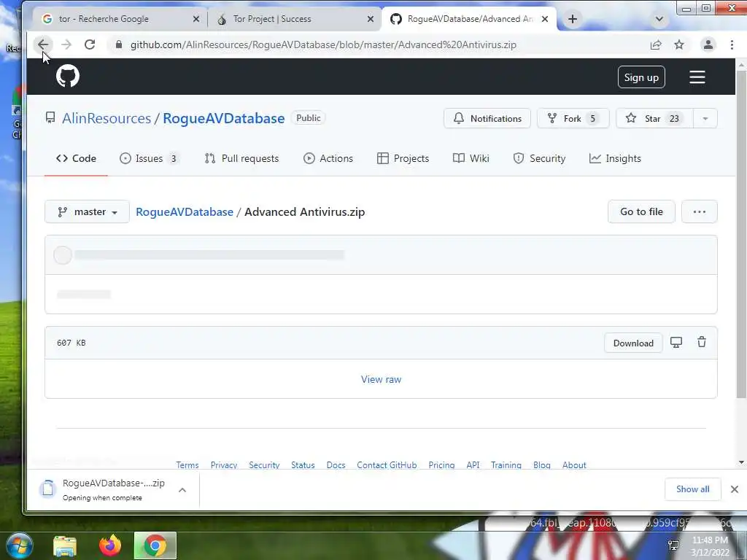
Task: Open a new browser tab
Action: [x=573, y=19]
